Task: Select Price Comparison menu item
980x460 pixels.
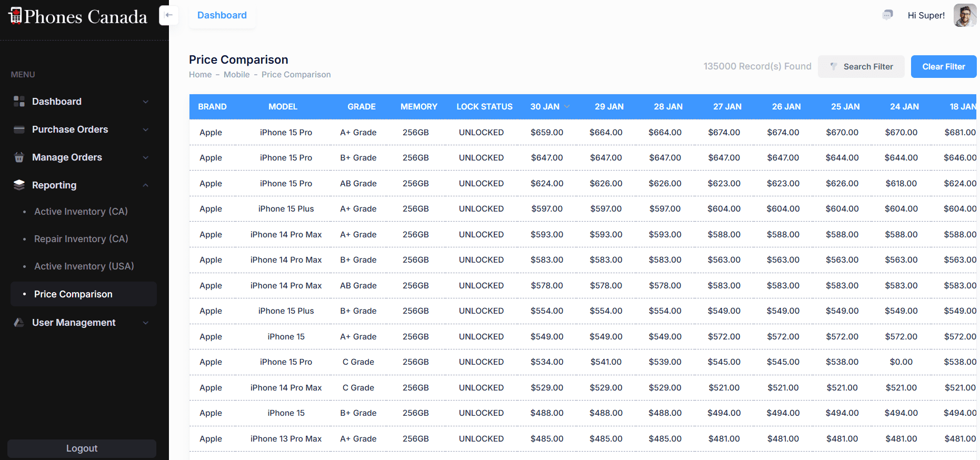Action: pyautogui.click(x=84, y=294)
